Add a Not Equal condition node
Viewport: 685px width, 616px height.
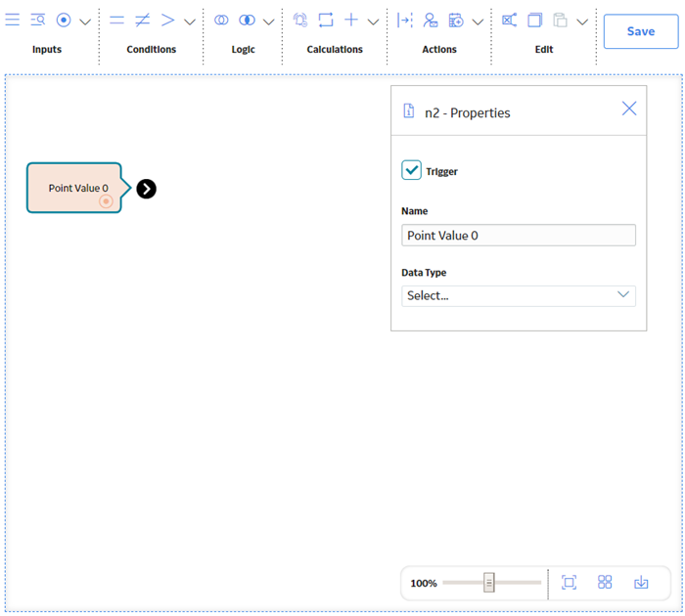[143, 21]
